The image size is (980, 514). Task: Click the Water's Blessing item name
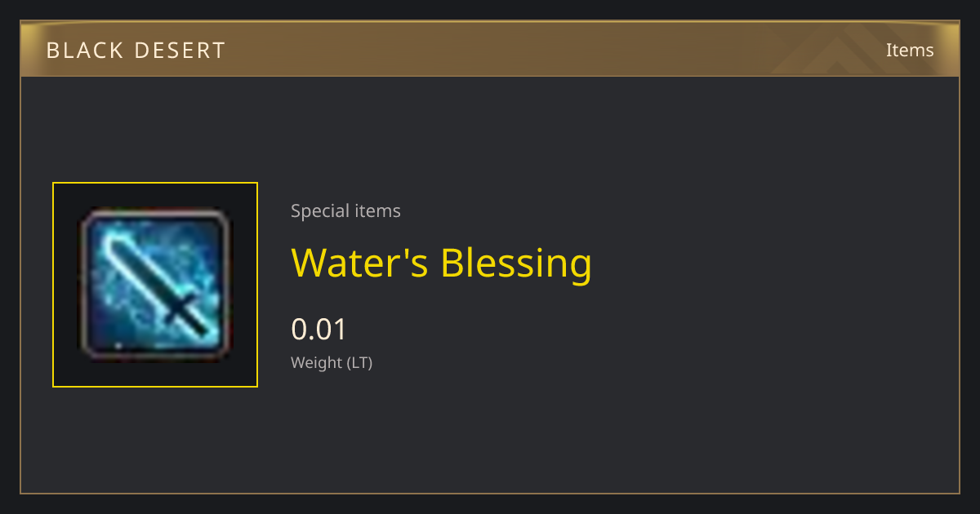click(x=441, y=262)
